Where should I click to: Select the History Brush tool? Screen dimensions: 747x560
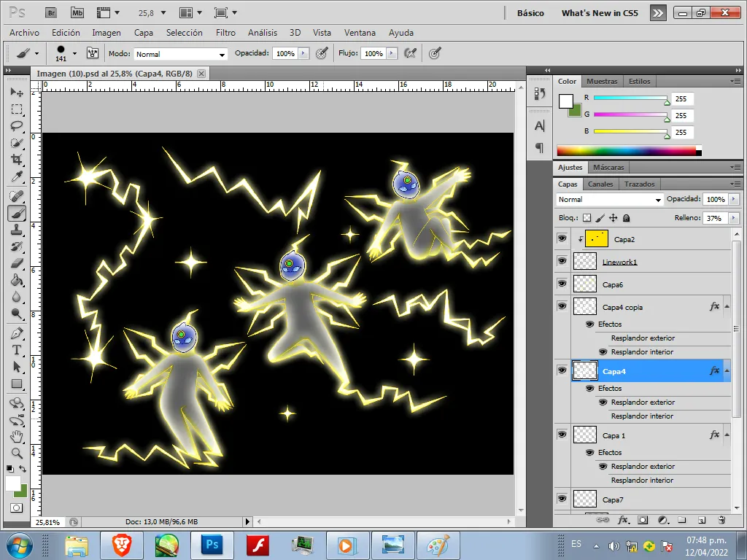point(17,246)
